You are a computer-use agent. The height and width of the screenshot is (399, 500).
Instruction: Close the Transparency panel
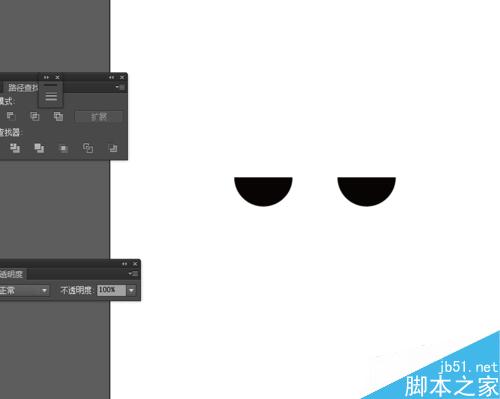(135, 264)
